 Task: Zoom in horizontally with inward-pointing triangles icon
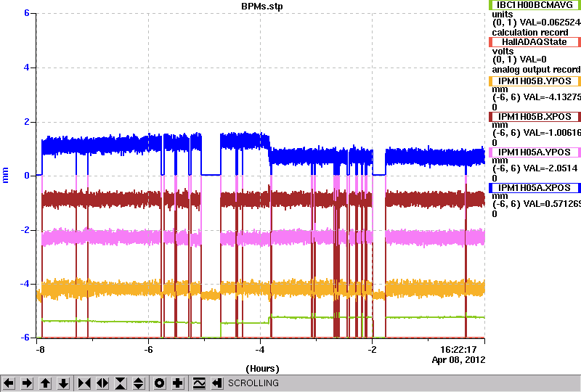(x=84, y=383)
